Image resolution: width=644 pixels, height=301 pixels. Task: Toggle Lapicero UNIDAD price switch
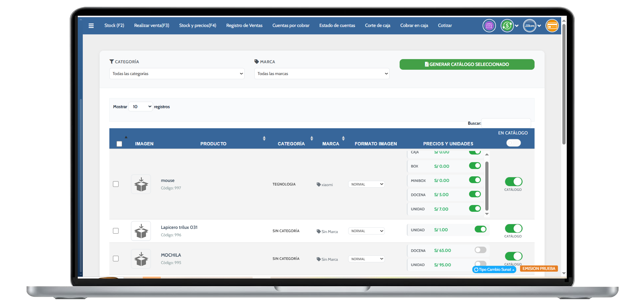click(480, 229)
